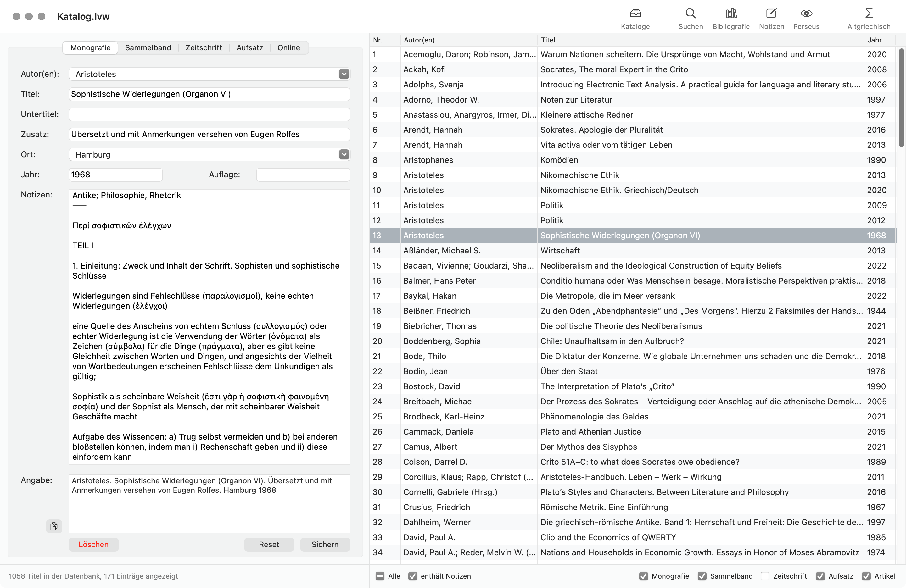Screen dimensions: 906x588
Task: Expand the Ort dropdown arrow
Action: point(344,154)
